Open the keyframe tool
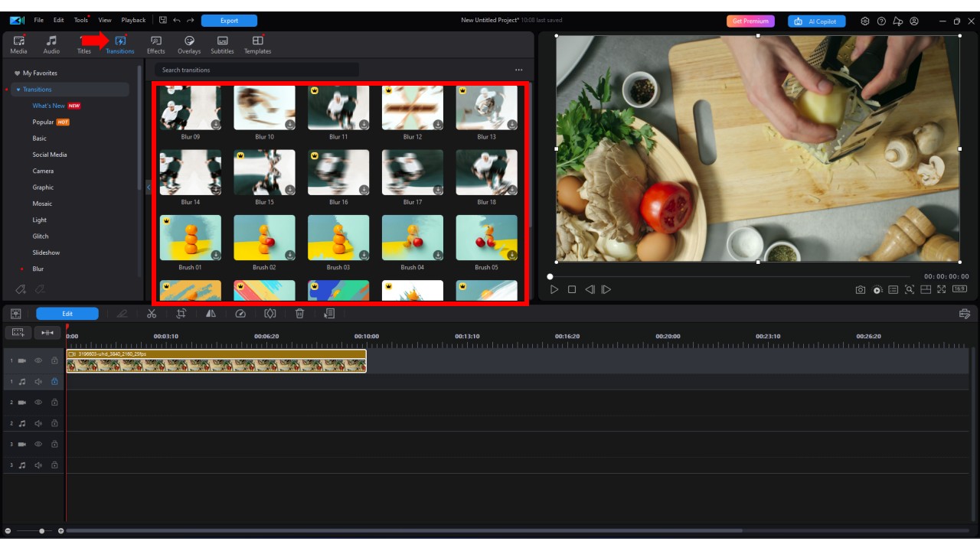Image resolution: width=980 pixels, height=551 pixels. [270, 314]
